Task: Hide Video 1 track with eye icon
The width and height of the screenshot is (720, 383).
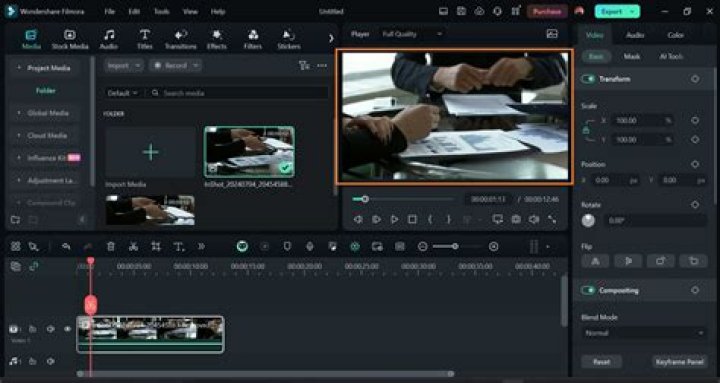Action: pos(68,329)
